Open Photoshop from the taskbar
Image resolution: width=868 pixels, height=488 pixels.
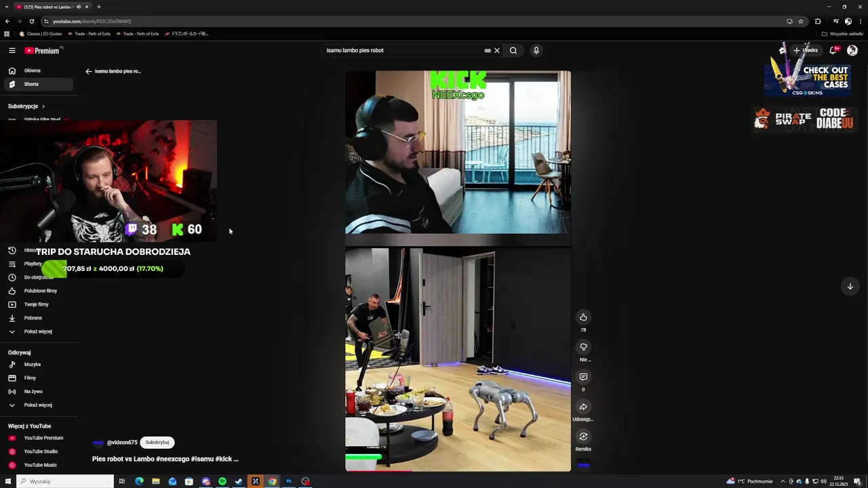(288, 481)
